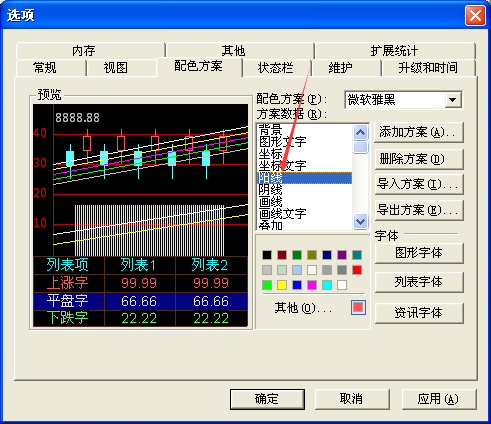Switch to the 状态栏 tab

pyautogui.click(x=276, y=68)
